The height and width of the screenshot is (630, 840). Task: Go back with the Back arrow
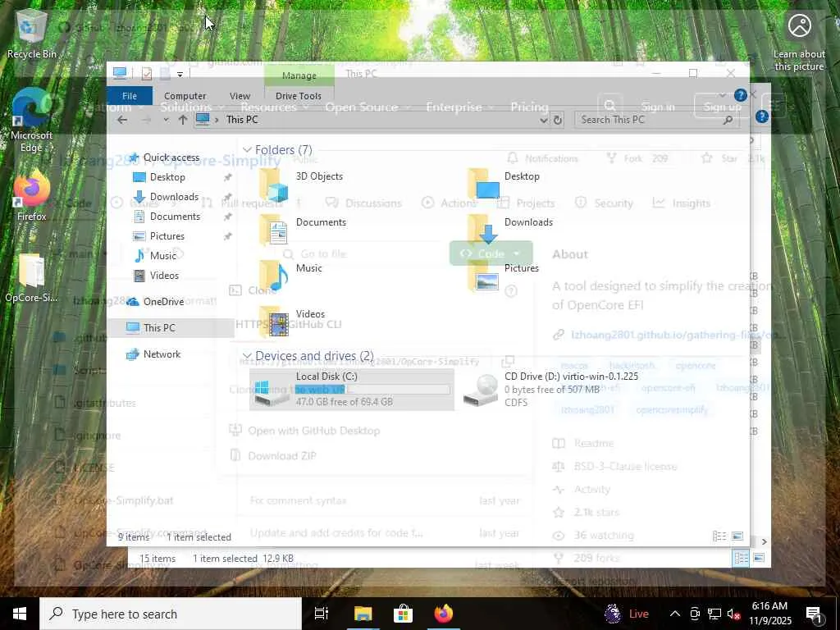(x=122, y=120)
